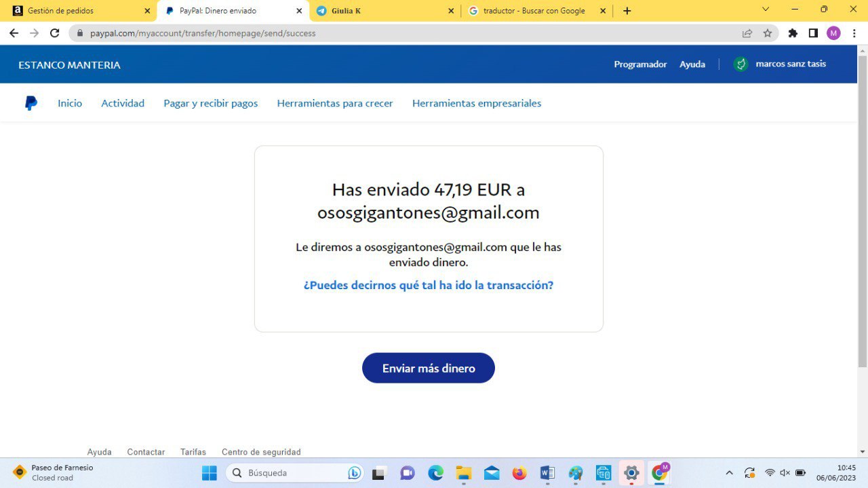This screenshot has height=488, width=868.
Task: Close the Giulia K tab
Action: click(452, 11)
